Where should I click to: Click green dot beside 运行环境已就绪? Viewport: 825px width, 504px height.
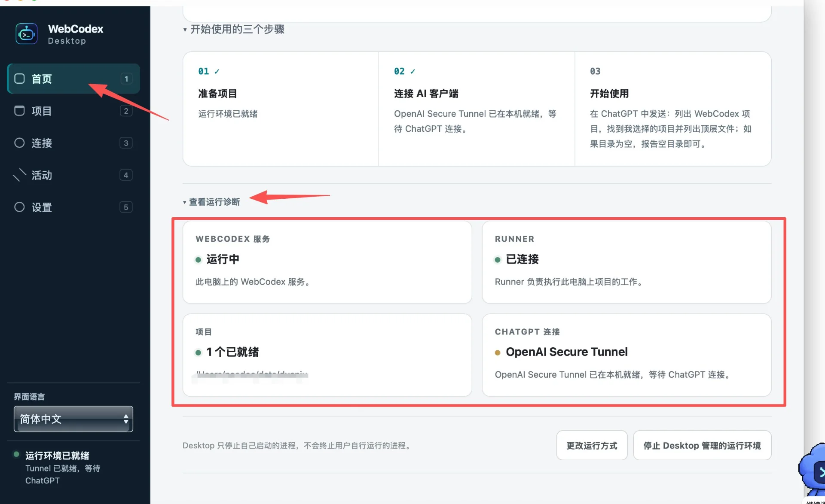16,454
